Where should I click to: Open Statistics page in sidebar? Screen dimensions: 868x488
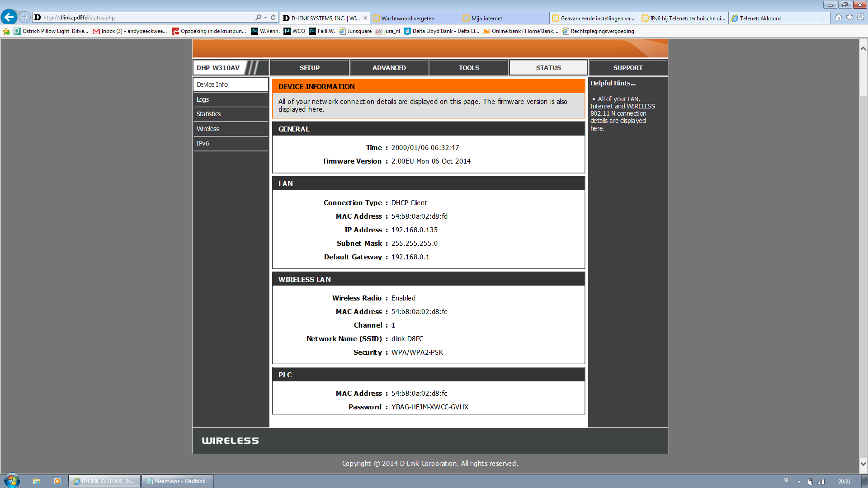click(x=231, y=114)
